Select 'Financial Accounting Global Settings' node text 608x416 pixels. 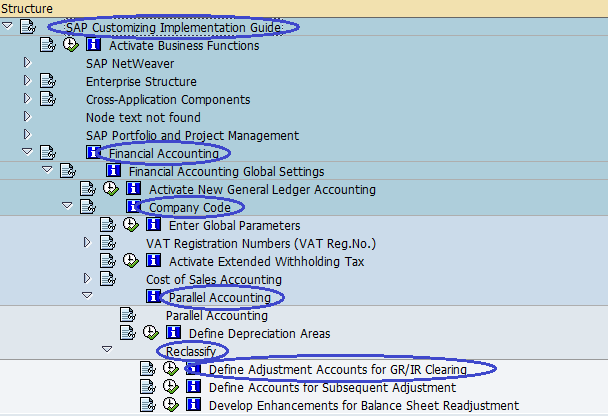[x=226, y=171]
